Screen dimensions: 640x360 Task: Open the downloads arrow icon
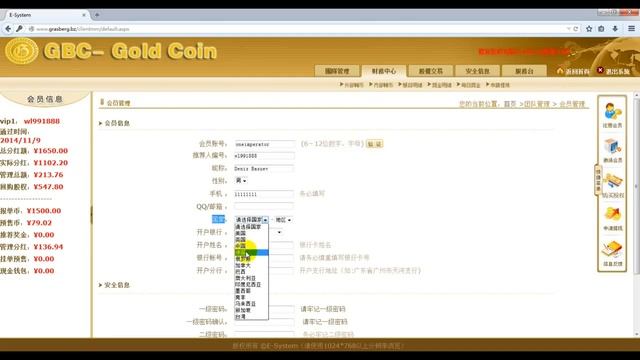(x=615, y=29)
